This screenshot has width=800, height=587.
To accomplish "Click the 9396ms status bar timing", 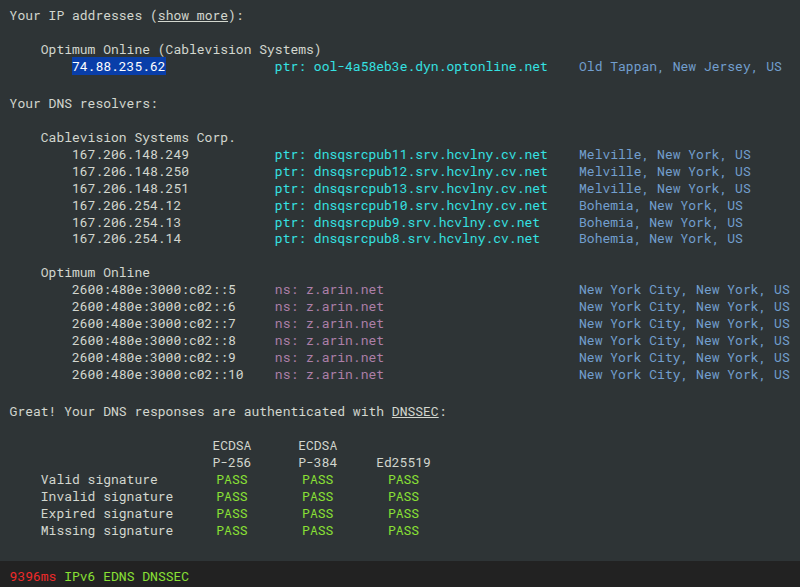I will tap(33, 577).
